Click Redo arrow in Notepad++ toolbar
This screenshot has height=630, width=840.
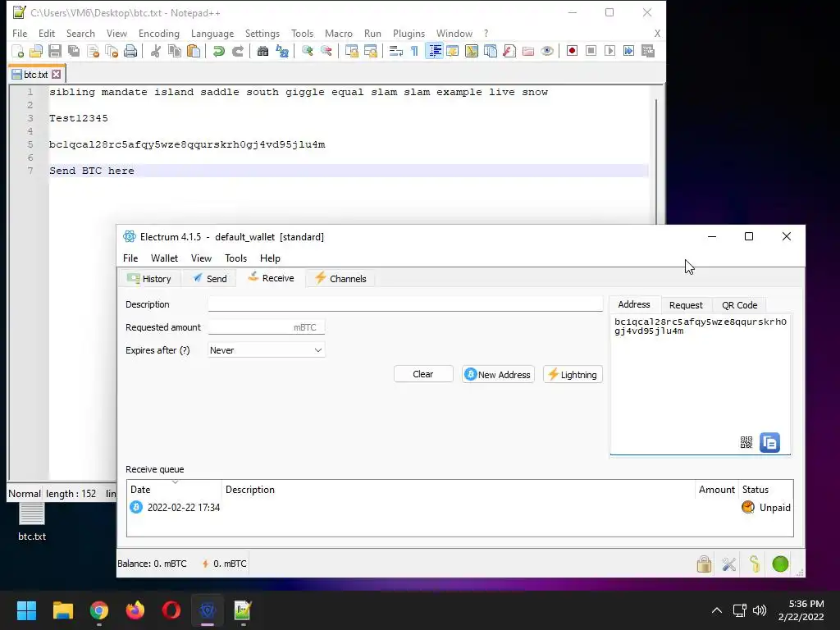[x=238, y=51]
